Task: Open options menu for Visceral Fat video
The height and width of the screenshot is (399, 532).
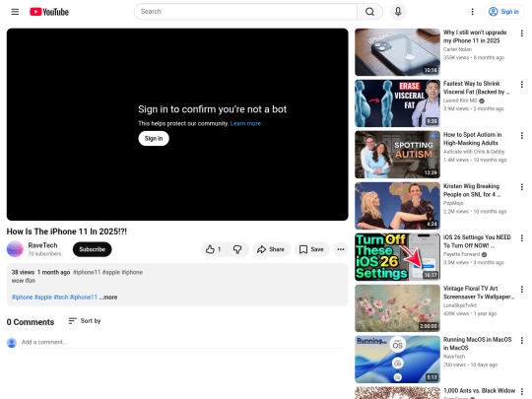Action: [522, 85]
